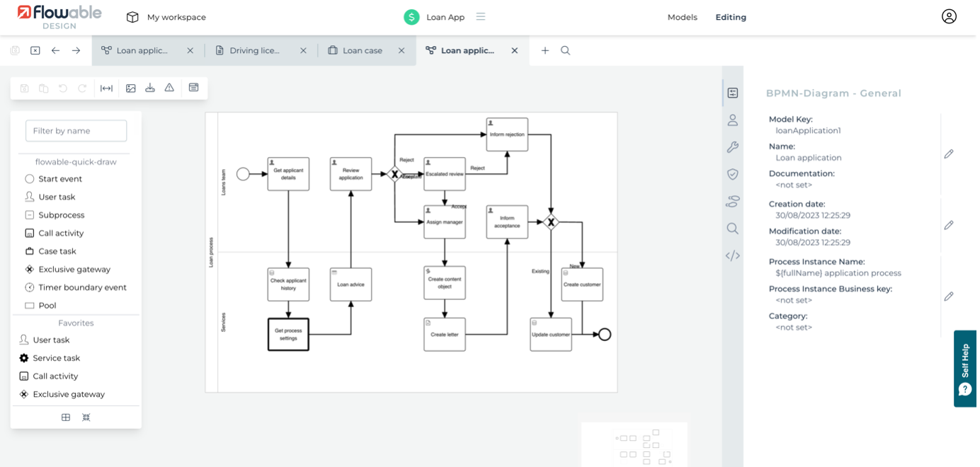The width and height of the screenshot is (980, 467).
Task: Toggle the properties form toolbar icon
Action: pyautogui.click(x=193, y=88)
